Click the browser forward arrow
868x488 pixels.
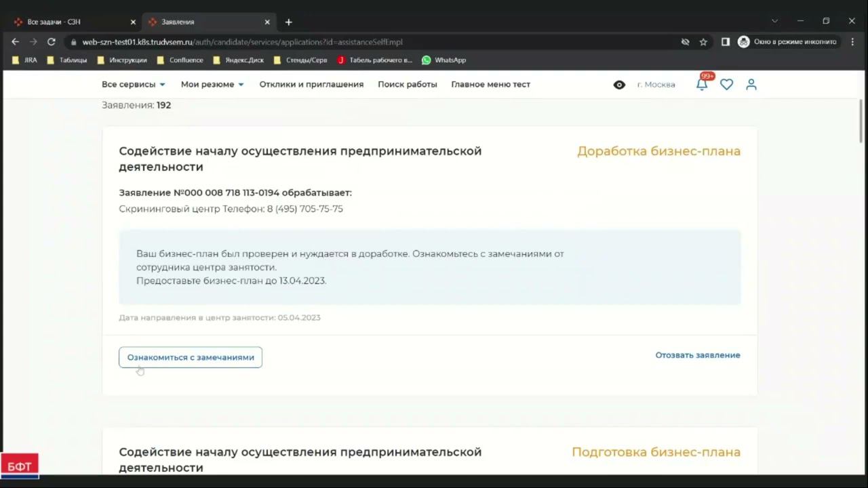33,41
